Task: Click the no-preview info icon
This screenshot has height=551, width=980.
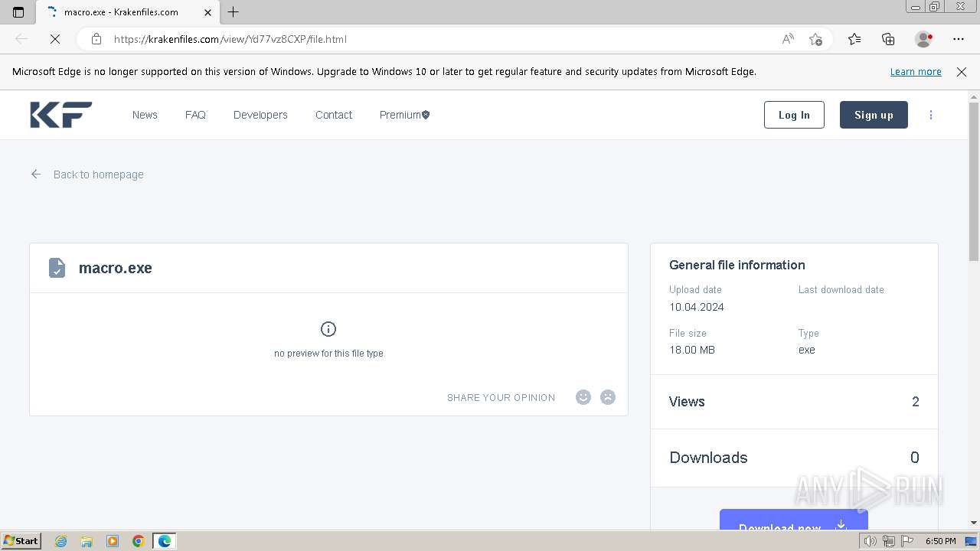Action: pyautogui.click(x=328, y=329)
